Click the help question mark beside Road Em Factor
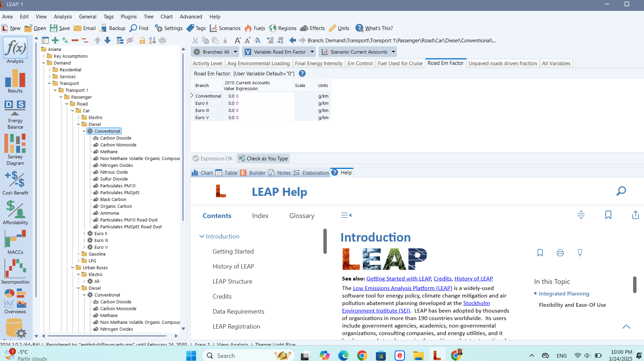Screen dimensions: 644x361 coord(302,73)
